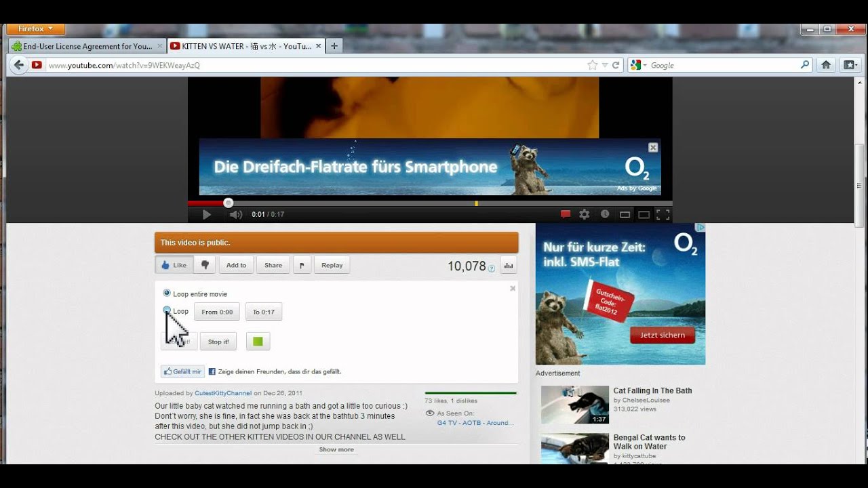Image resolution: width=868 pixels, height=488 pixels.
Task: Click the URL address bar field
Action: [315, 65]
